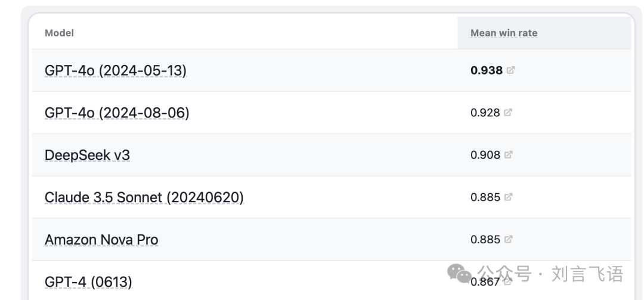Viewport: 644px width, 300px height.
Task: Sort by Mean win rate column header
Action: (x=504, y=33)
